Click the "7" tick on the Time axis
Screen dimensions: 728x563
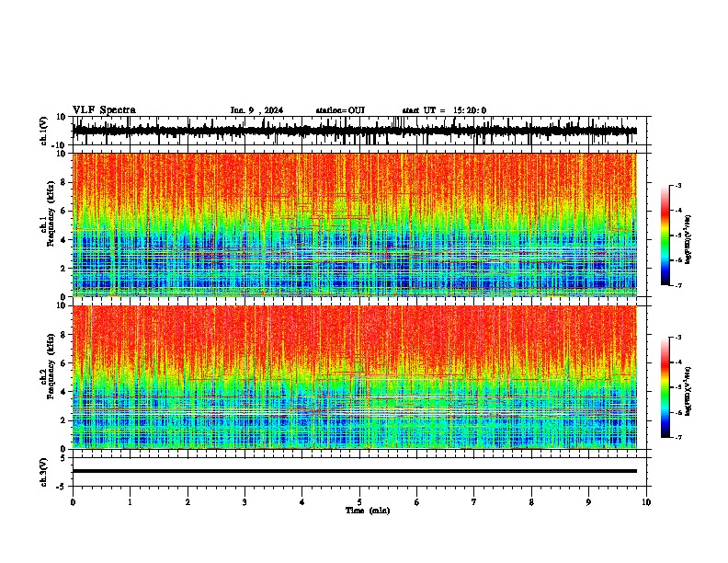click(474, 502)
